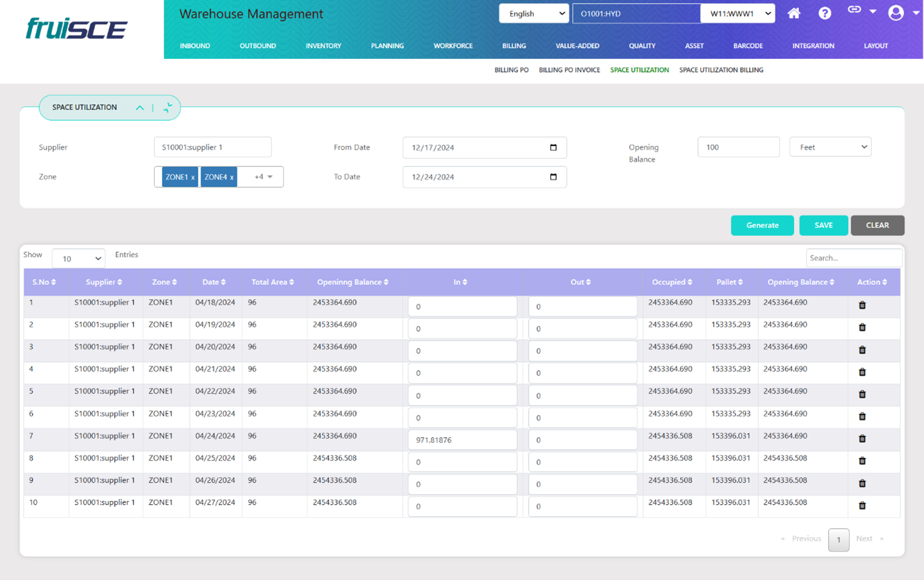Go to the Home icon

point(794,13)
